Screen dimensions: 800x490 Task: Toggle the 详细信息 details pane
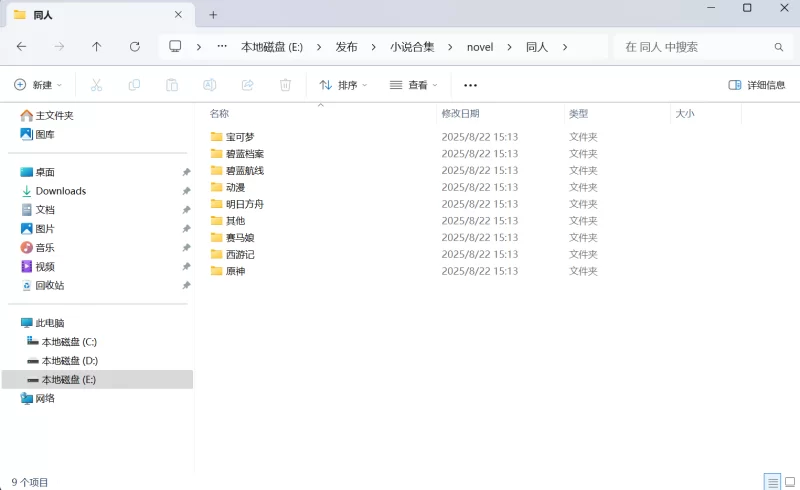(757, 85)
